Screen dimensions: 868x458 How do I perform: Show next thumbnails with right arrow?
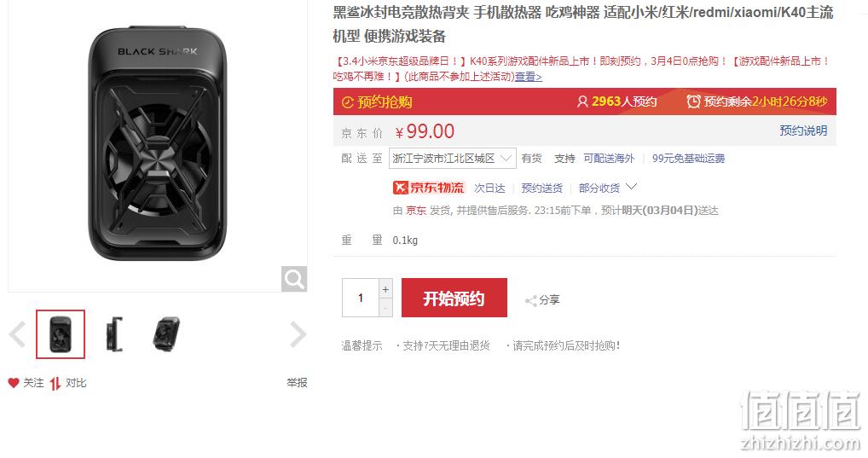pyautogui.click(x=298, y=334)
